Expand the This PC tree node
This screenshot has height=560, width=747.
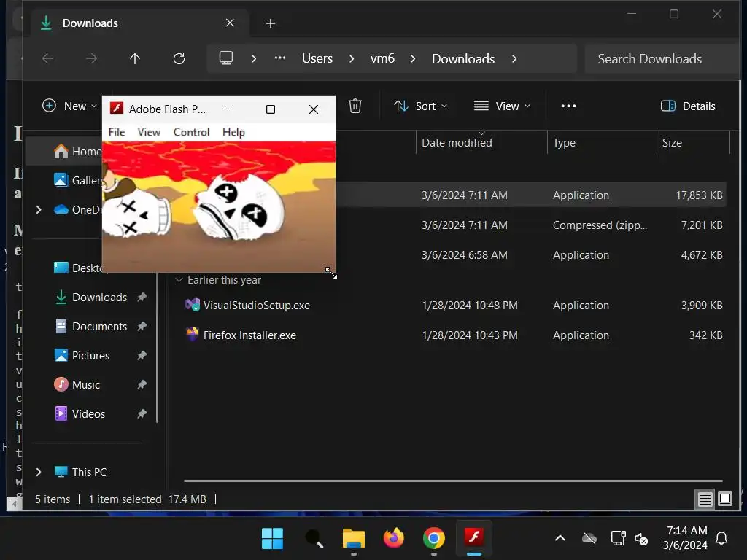click(x=39, y=472)
